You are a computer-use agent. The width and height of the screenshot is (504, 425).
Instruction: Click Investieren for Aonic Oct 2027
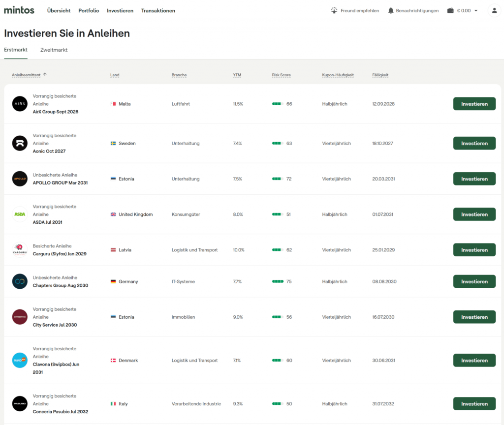[474, 143]
